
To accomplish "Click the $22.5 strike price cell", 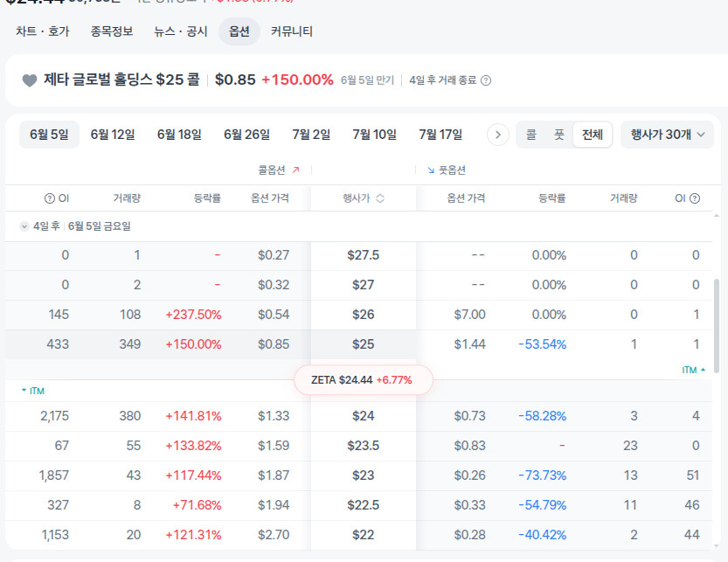I will 363,505.
